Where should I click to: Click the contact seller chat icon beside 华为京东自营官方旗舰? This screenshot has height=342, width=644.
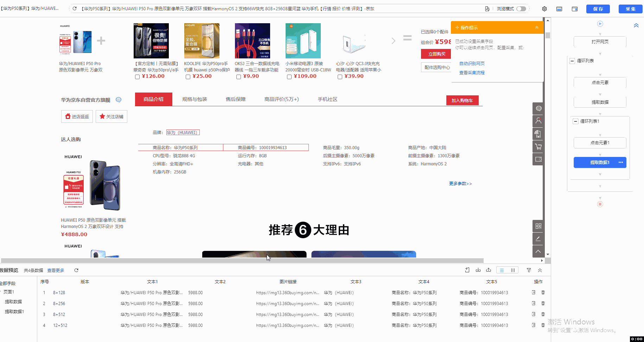(x=119, y=100)
